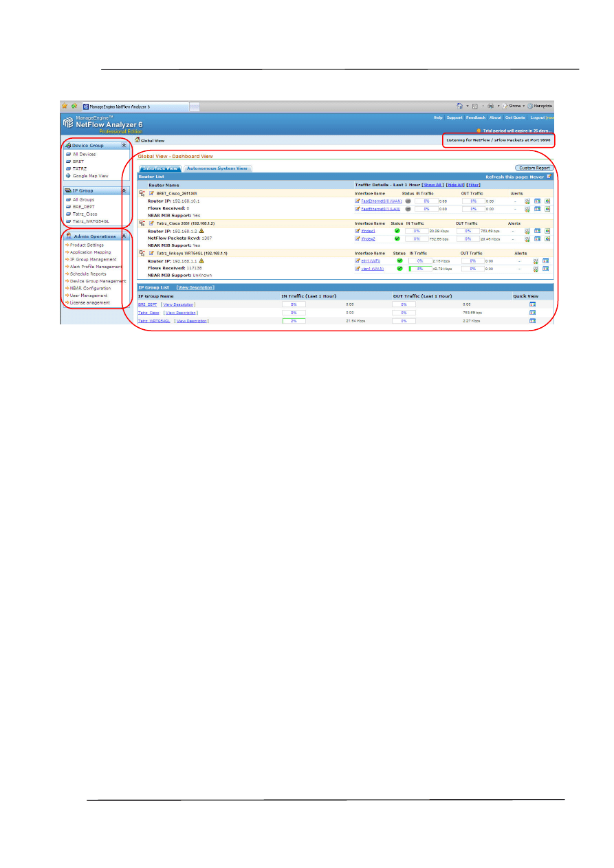
Task: Switch to Autonomous System View tab
Action: [217, 168]
